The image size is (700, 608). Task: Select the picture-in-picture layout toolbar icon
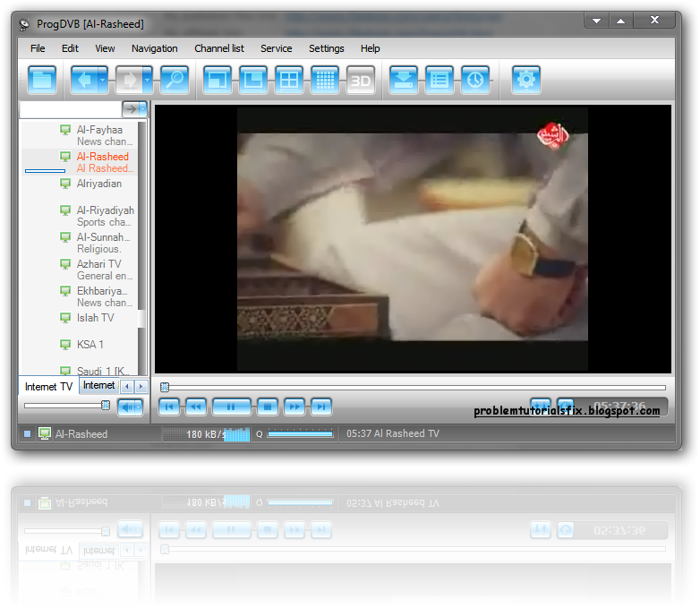point(253,80)
